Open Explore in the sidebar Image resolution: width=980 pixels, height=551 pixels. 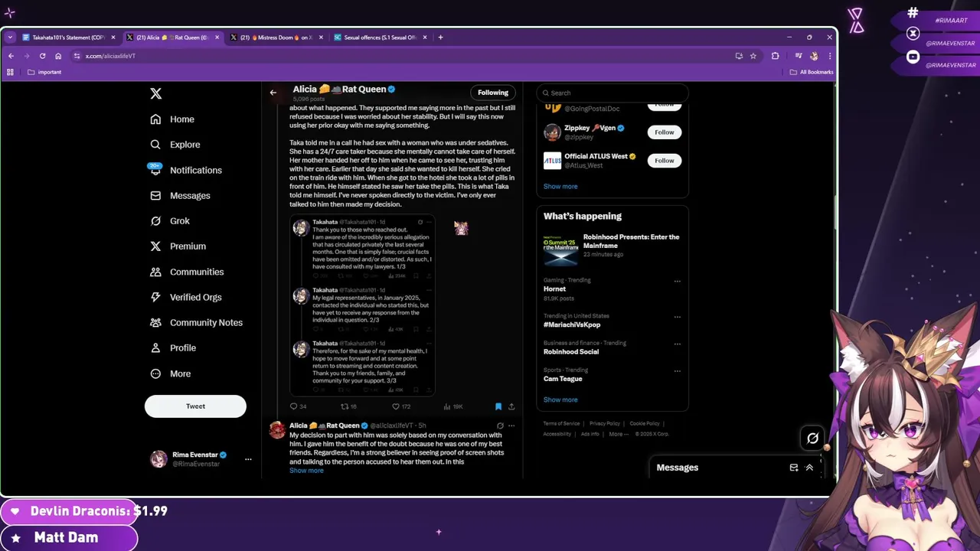click(175, 145)
